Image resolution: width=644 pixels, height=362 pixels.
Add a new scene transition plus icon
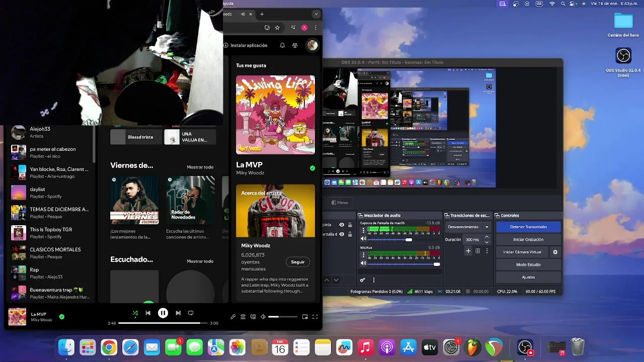[468, 251]
